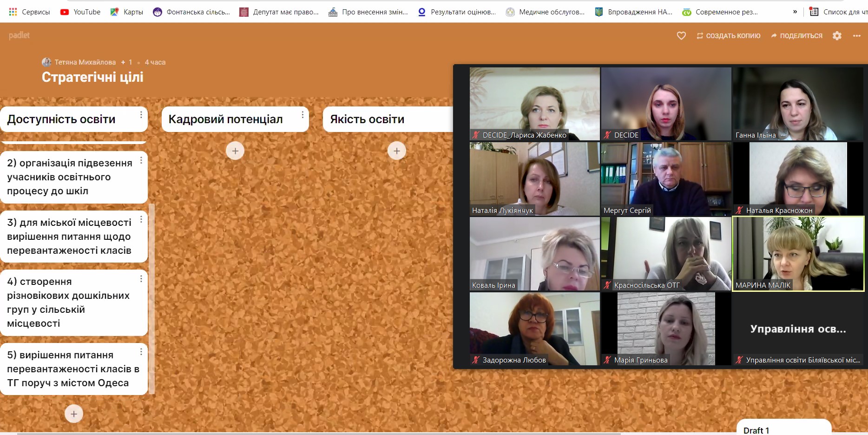Click muted mic icon of Марія Гриньова

click(607, 360)
